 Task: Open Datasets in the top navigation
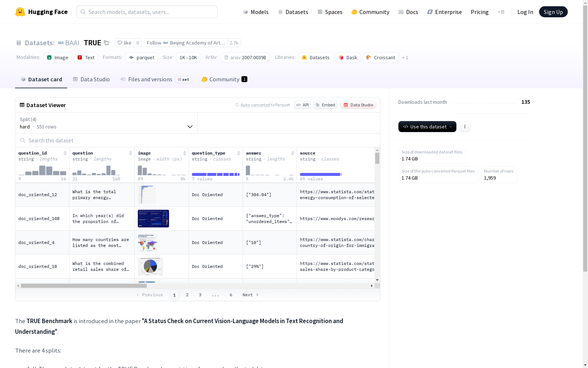[x=293, y=12]
